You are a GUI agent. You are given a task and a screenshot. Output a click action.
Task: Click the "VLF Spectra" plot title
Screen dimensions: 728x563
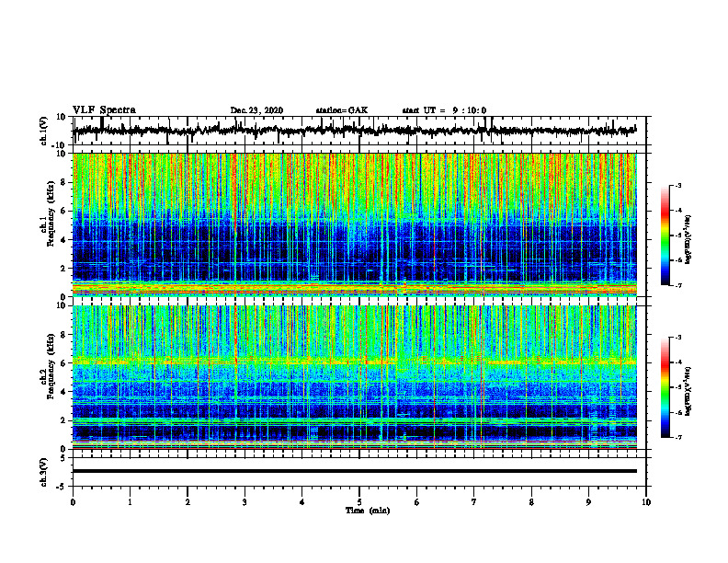[x=104, y=110]
